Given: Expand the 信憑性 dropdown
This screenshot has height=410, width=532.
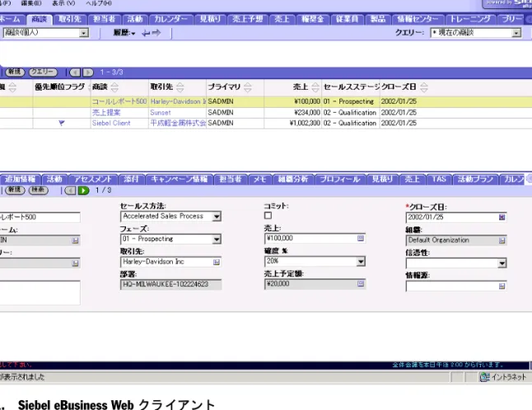Looking at the screenshot, I should coord(502,263).
